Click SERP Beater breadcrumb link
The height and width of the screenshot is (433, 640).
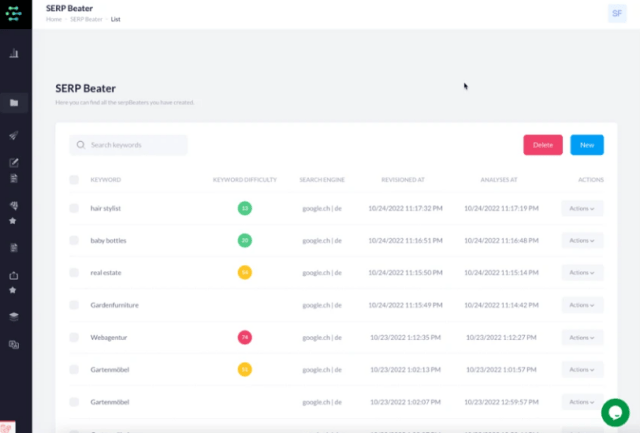(84, 19)
